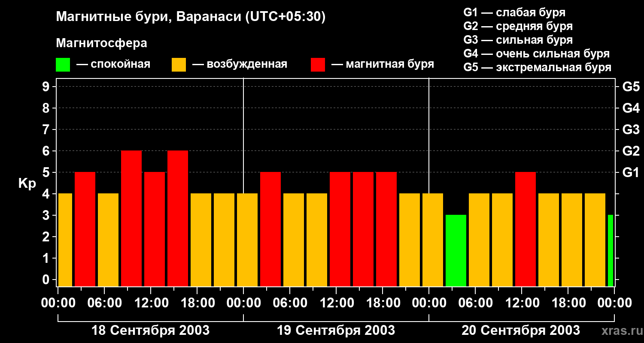The height and width of the screenshot is (343, 644).
Task: Click the '— возбужденная' legend label
Action: coord(240,64)
